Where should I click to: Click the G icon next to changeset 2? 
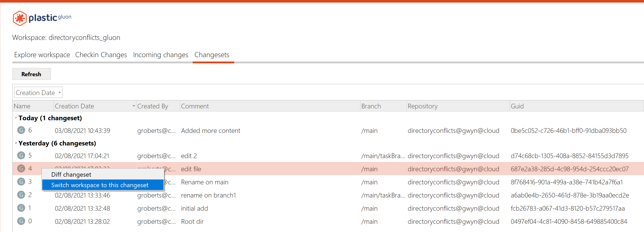22,195
